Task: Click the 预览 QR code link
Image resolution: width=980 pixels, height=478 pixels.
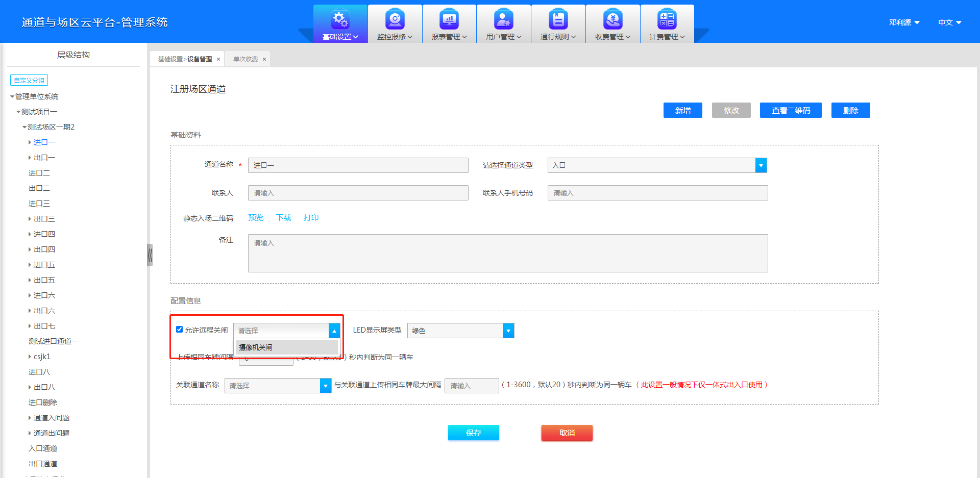Action: tap(256, 218)
